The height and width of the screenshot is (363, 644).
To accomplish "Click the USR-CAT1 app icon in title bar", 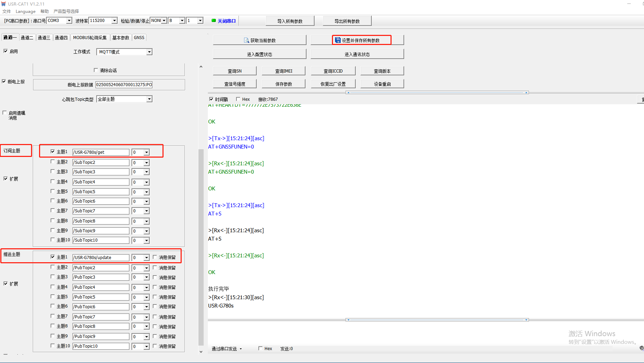I will [x=3, y=4].
